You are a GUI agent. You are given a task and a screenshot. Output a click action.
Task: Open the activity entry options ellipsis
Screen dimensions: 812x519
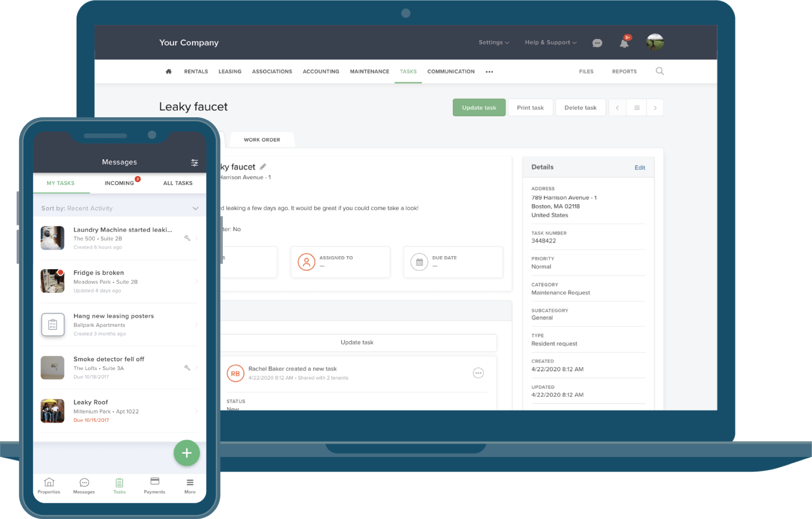[x=478, y=373]
